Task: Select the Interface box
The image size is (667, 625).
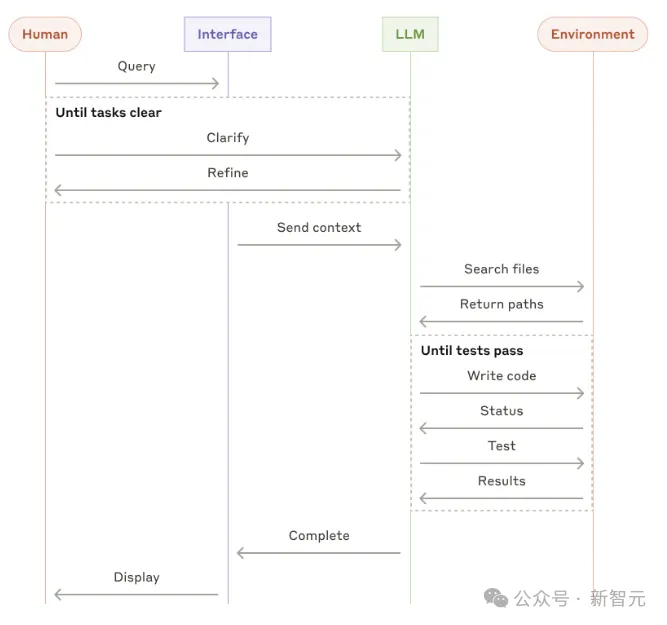Action: pos(228,34)
